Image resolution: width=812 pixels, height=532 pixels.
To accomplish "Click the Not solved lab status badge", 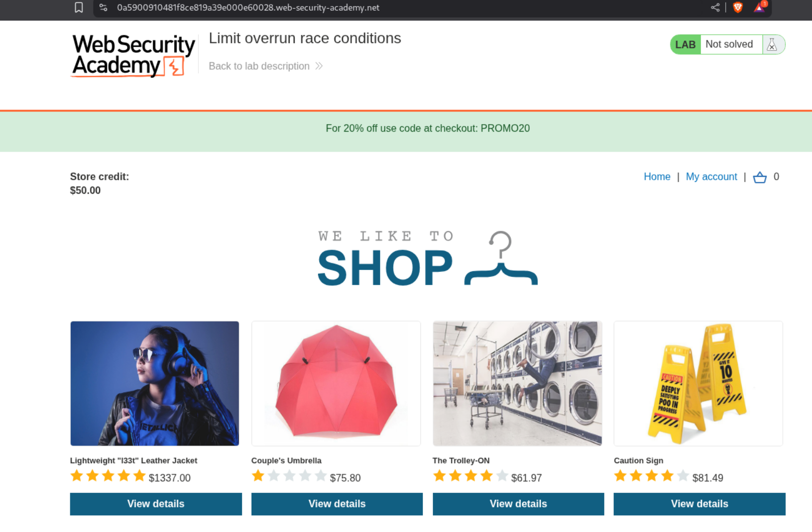I will point(728,45).
